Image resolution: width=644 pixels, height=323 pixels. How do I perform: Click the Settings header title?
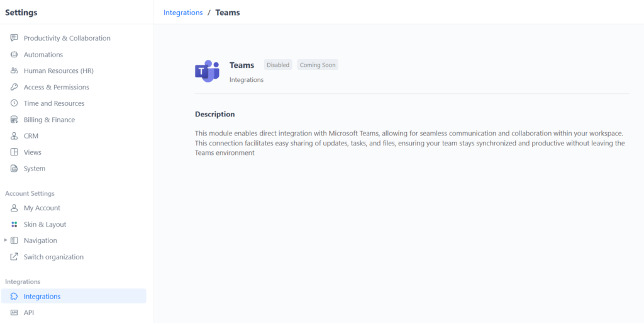[21, 13]
